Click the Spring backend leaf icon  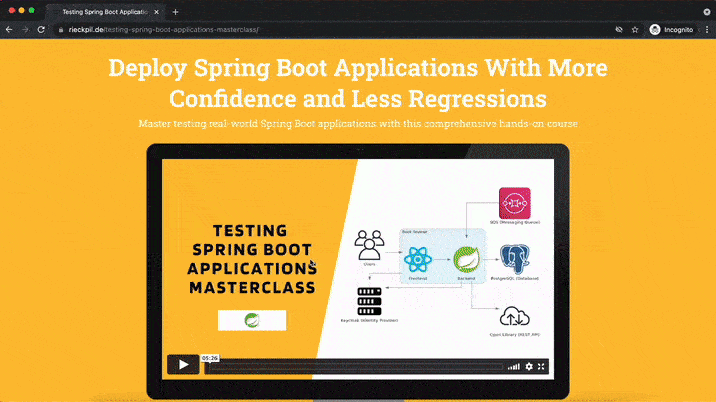(466, 259)
